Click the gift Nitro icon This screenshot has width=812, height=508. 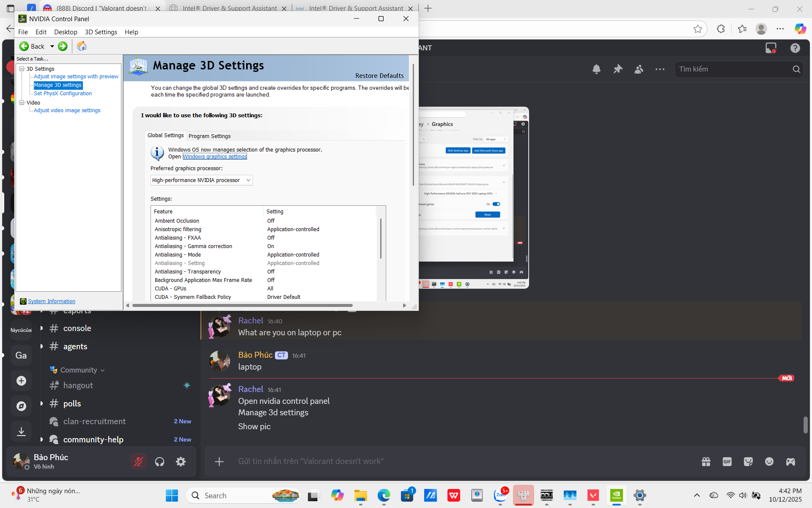click(x=706, y=461)
